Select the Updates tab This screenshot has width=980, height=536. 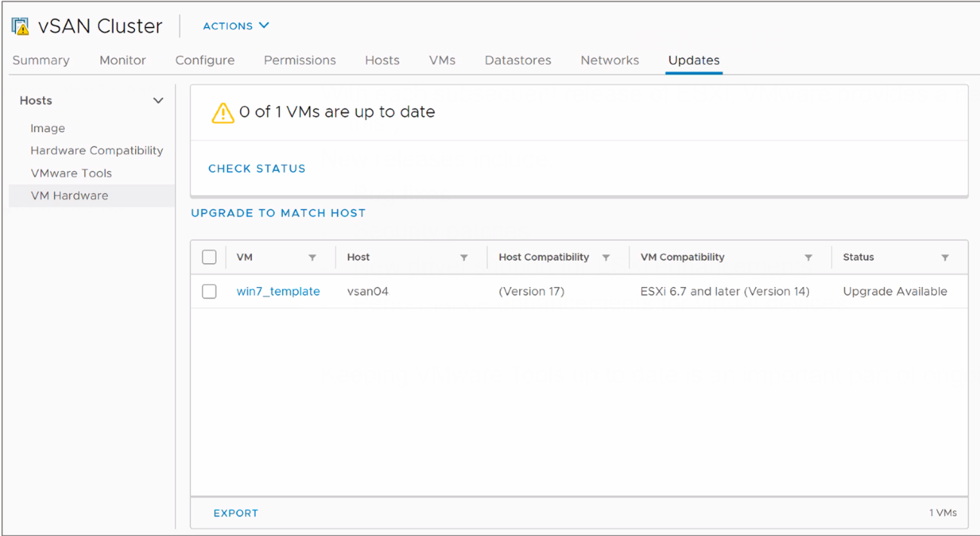click(694, 60)
